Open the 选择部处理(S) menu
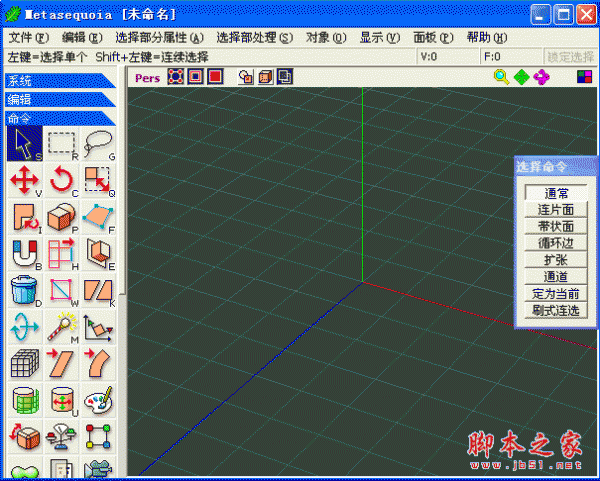Image resolution: width=600 pixels, height=481 pixels. click(x=255, y=38)
